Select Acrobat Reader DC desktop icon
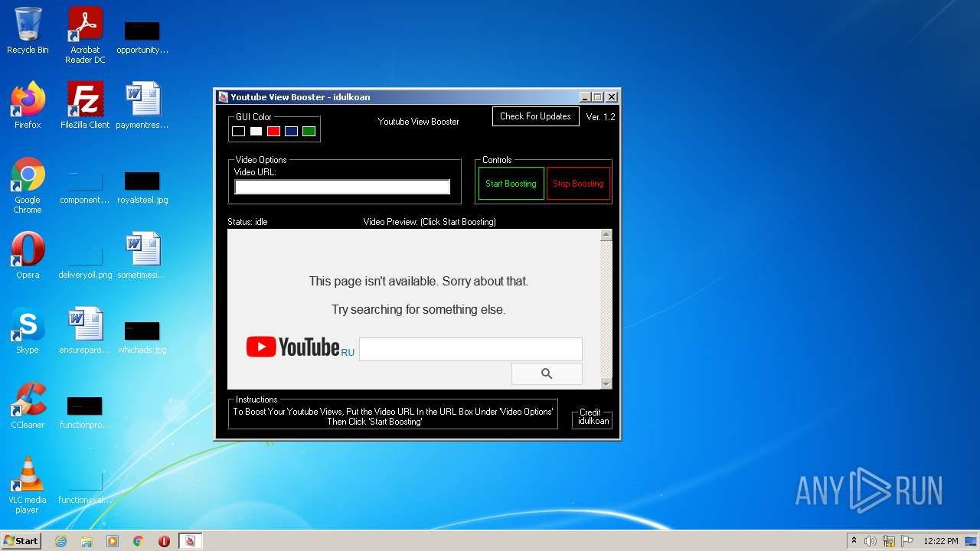The image size is (980, 551). coord(85,34)
